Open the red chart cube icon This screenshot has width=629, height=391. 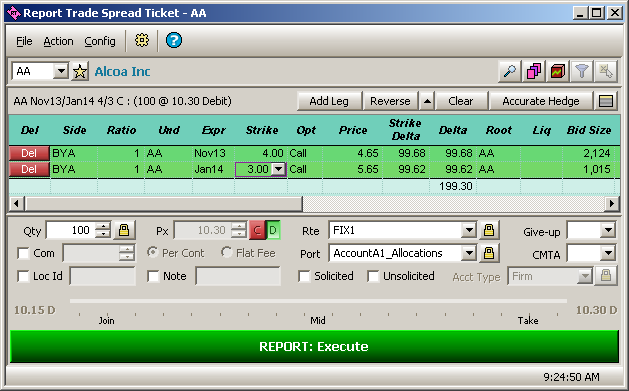tap(558, 72)
